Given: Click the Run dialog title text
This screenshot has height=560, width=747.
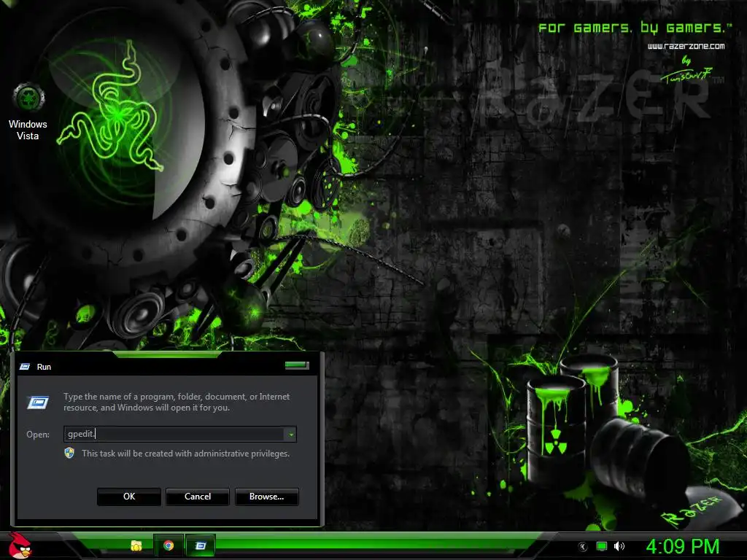Looking at the screenshot, I should click(x=44, y=367).
